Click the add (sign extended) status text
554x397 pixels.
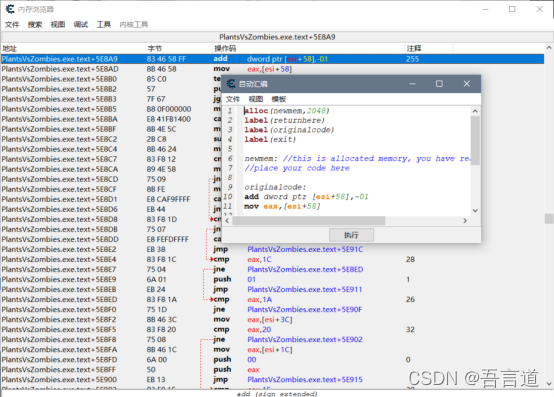point(277,393)
